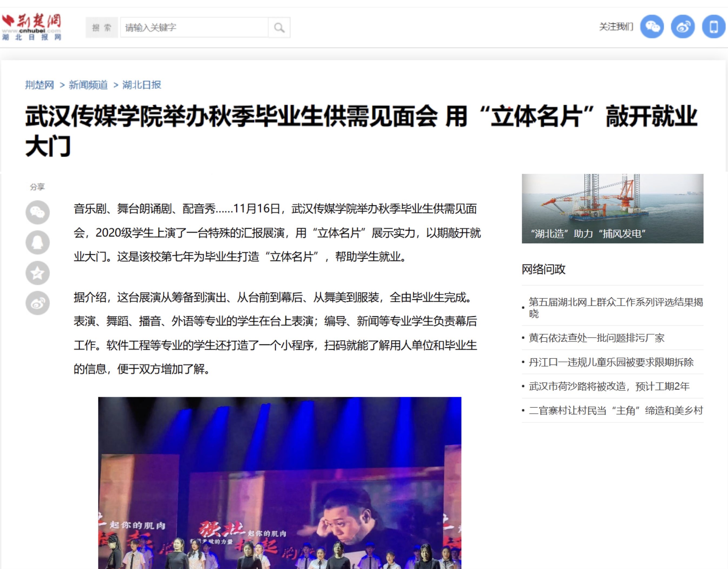Share to Qzone star icon

(x=38, y=273)
